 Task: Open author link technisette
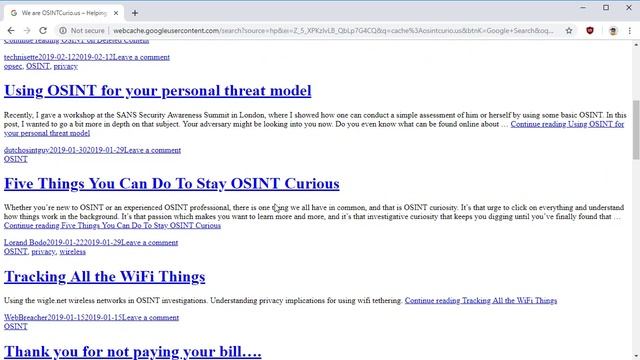[x=21, y=57]
